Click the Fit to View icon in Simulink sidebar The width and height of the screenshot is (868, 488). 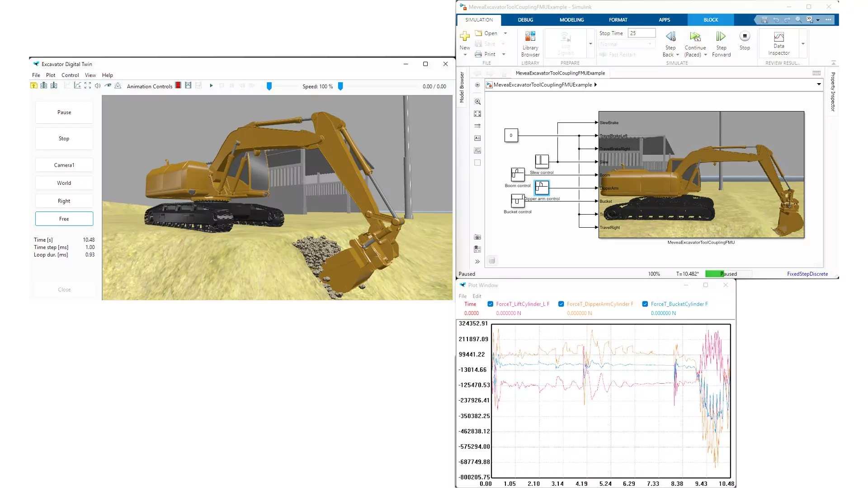pos(477,114)
